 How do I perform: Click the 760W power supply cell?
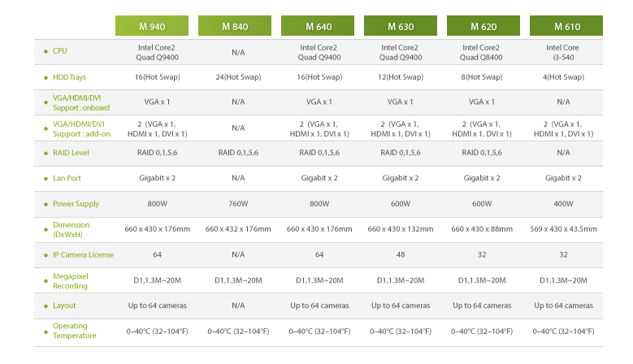tap(238, 203)
